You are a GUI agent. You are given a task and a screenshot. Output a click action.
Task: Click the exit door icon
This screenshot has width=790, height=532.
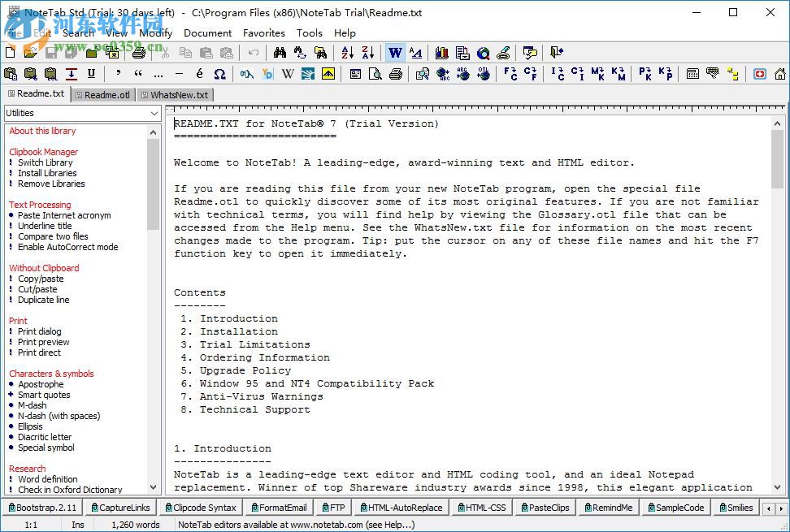(x=557, y=52)
